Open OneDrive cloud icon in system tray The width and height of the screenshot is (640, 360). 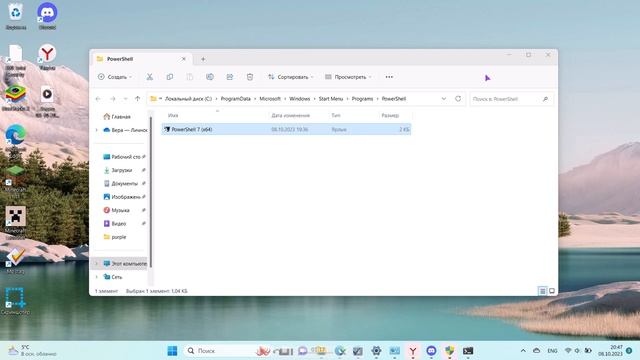coord(537,351)
